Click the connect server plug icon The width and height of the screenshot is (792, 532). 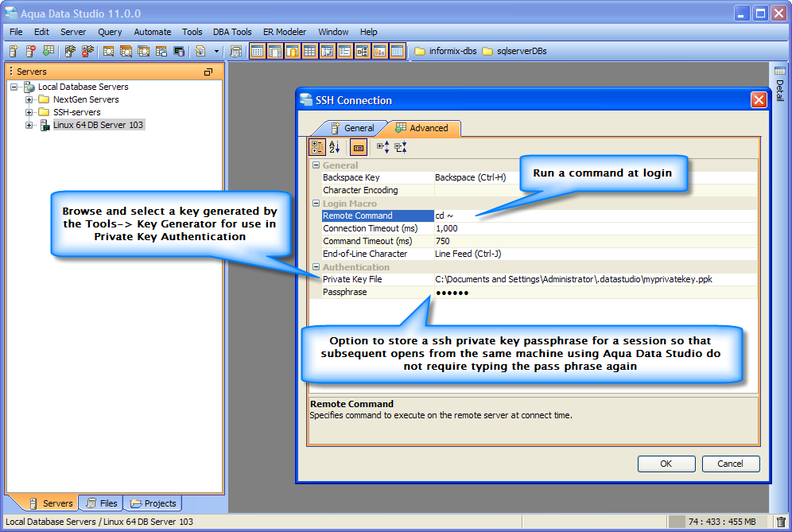70,51
